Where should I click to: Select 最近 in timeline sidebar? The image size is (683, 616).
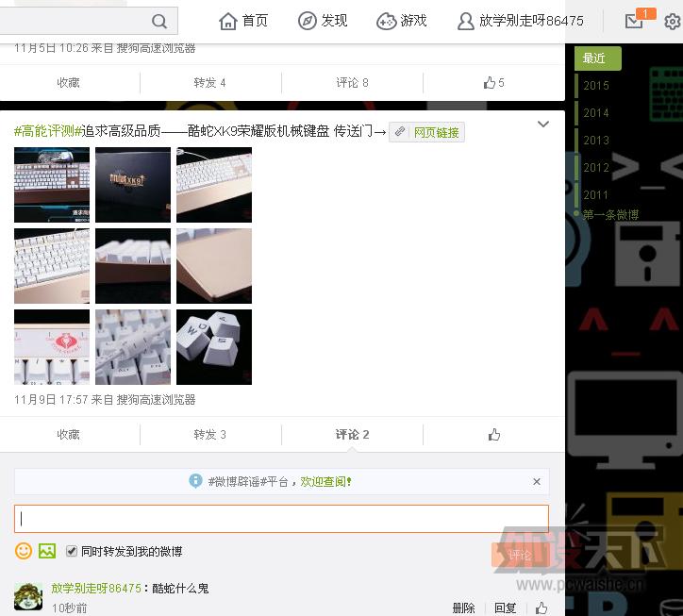tap(598, 58)
